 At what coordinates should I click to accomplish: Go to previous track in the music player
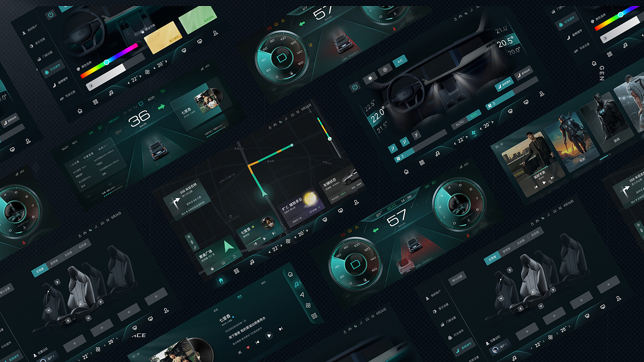258,342
